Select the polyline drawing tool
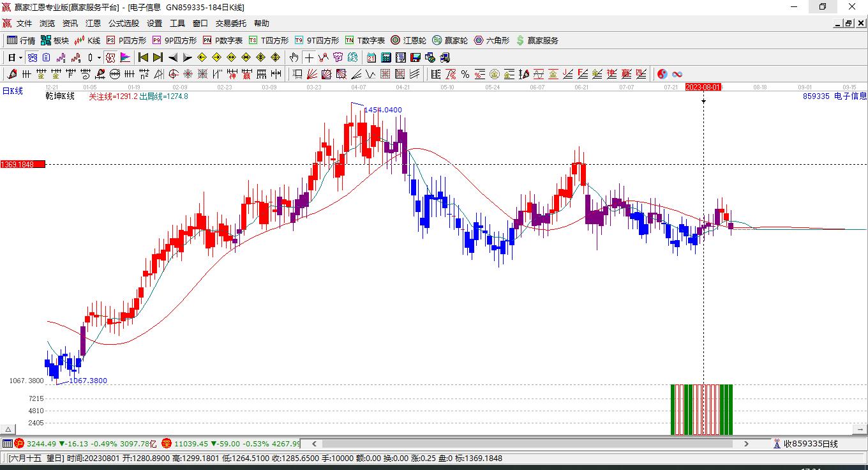 pyautogui.click(x=324, y=57)
